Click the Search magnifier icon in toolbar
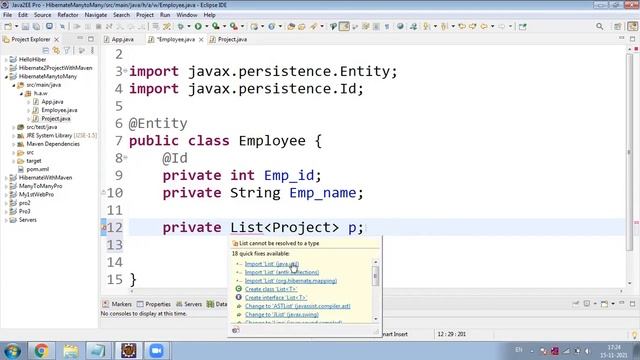 point(599,27)
